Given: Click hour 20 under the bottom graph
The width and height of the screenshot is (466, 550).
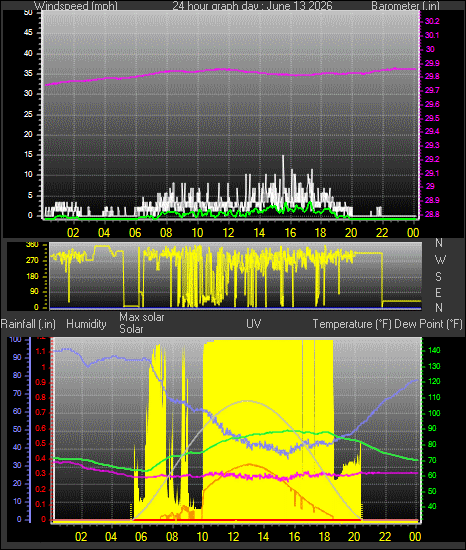Looking at the screenshot, I should (354, 537).
